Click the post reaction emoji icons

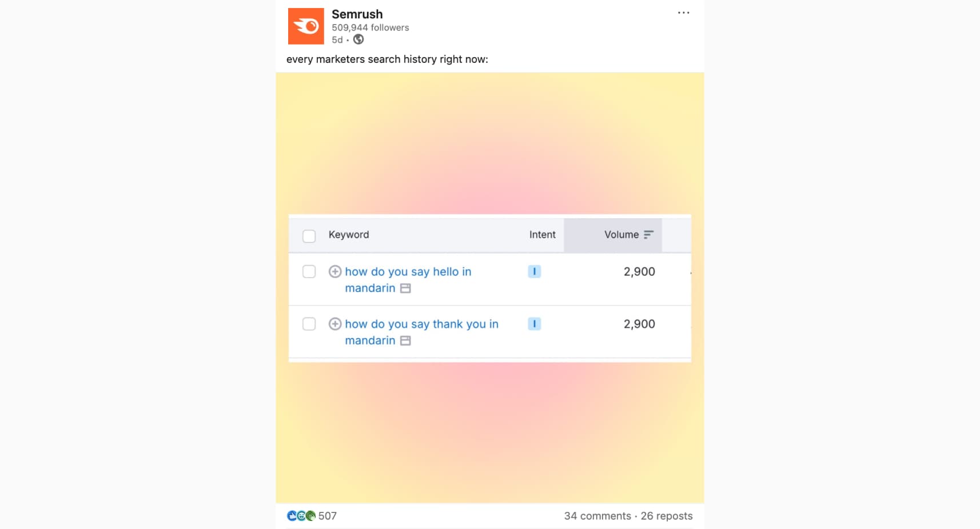(x=301, y=516)
